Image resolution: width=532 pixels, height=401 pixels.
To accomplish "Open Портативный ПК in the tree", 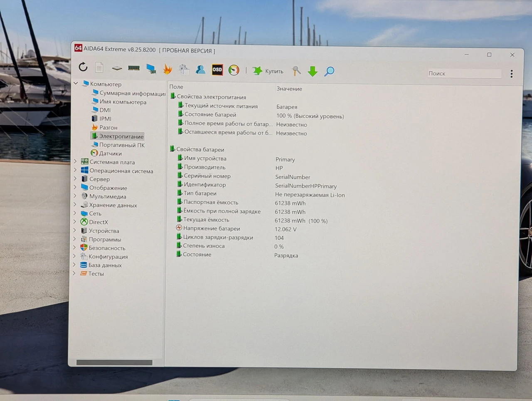I will click(118, 145).
